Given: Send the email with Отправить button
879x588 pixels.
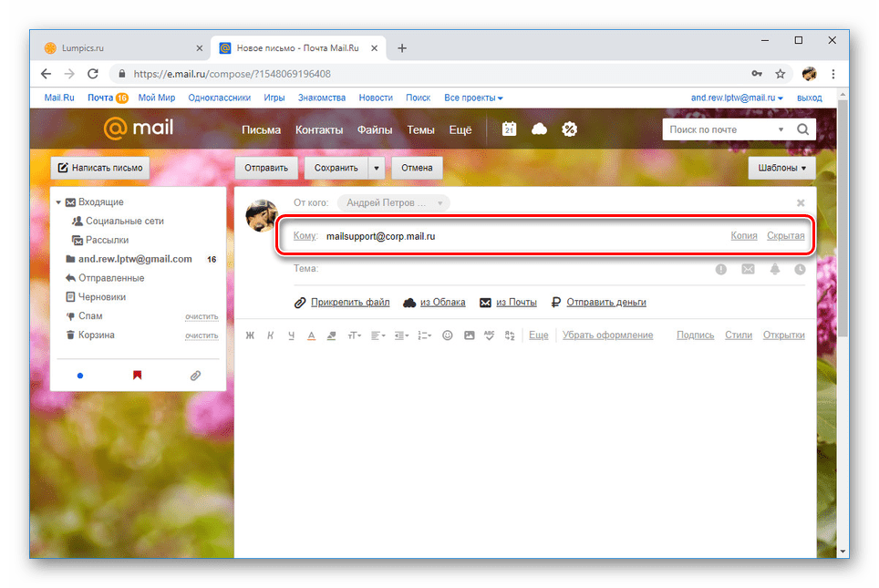Looking at the screenshot, I should [266, 168].
